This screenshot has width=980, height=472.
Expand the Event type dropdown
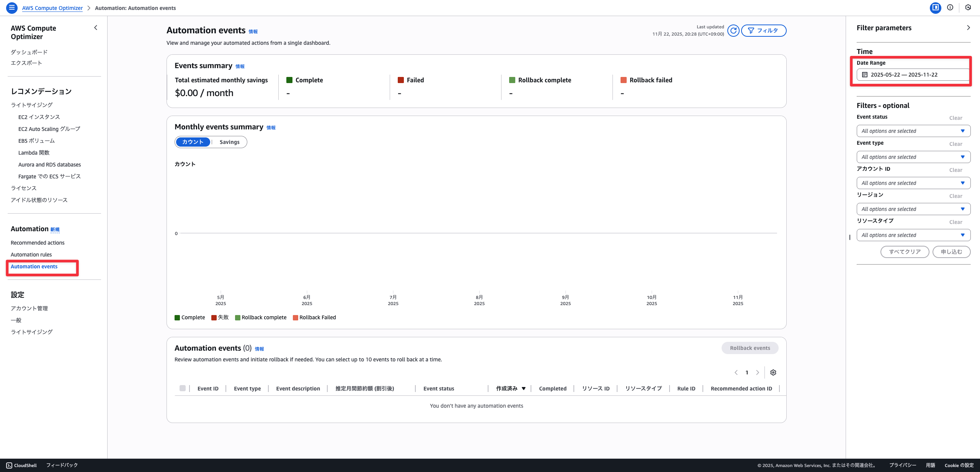click(x=913, y=157)
